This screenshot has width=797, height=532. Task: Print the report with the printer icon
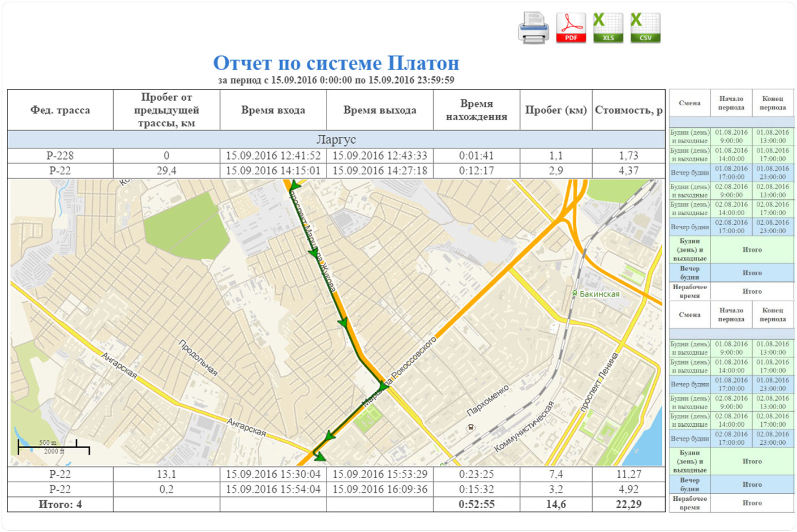tap(533, 28)
